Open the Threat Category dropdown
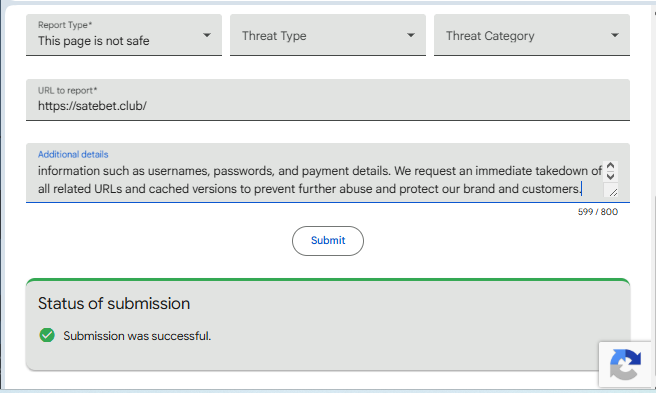 pyautogui.click(x=531, y=35)
